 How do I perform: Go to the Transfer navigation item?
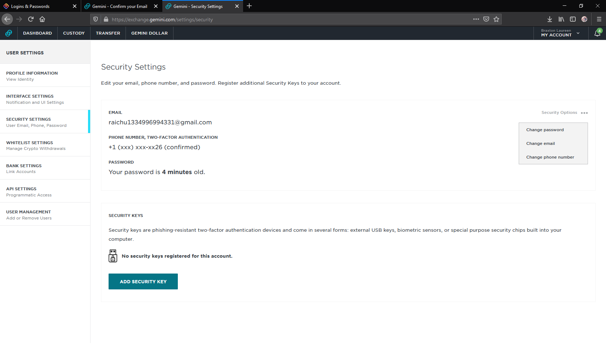click(108, 33)
